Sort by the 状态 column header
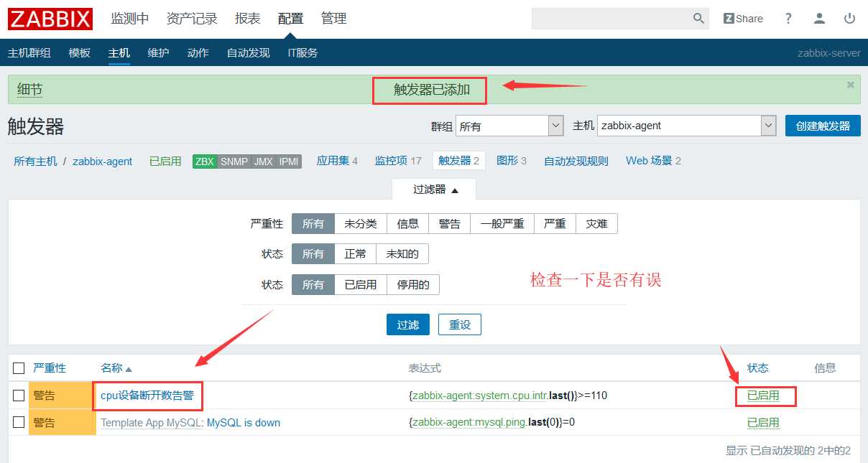The height and width of the screenshot is (463, 868). click(x=757, y=368)
